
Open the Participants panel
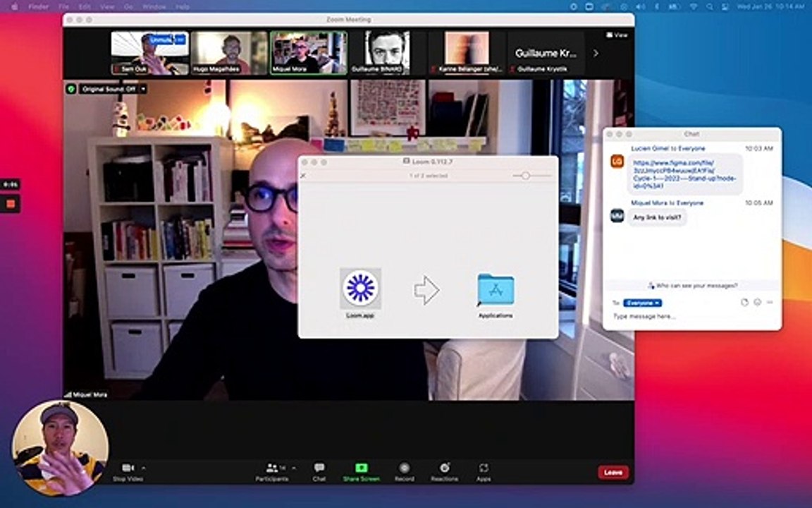[272, 472]
